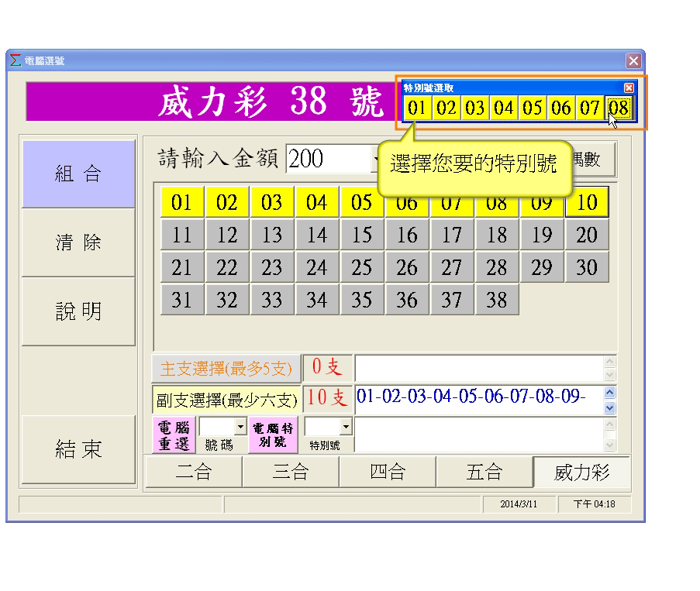Select number 18 in grid
This screenshot has width=700, height=591.
pyautogui.click(x=497, y=235)
